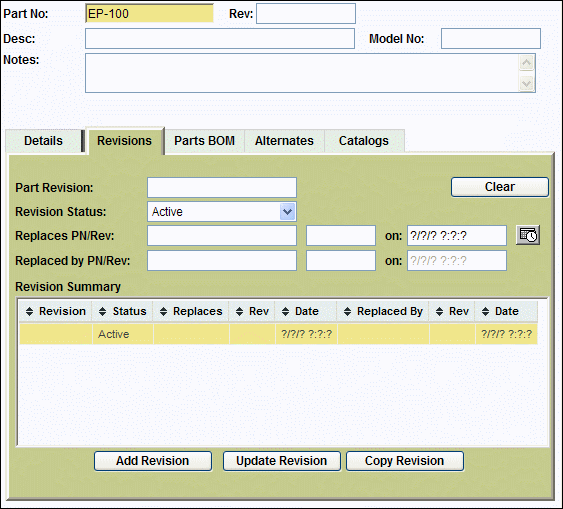Image resolution: width=563 pixels, height=509 pixels.
Task: Go to the Catalogs tab
Action: (364, 141)
